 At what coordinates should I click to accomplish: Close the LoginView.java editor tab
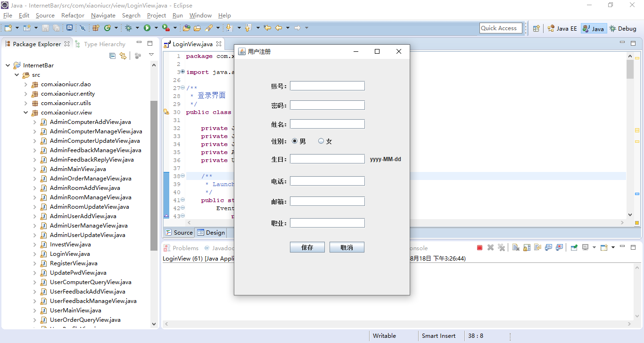click(219, 44)
